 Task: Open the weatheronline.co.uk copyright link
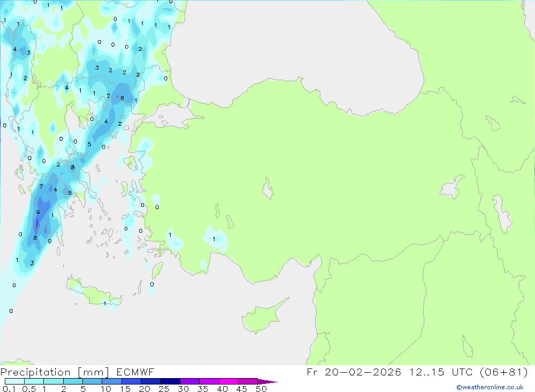490,387
